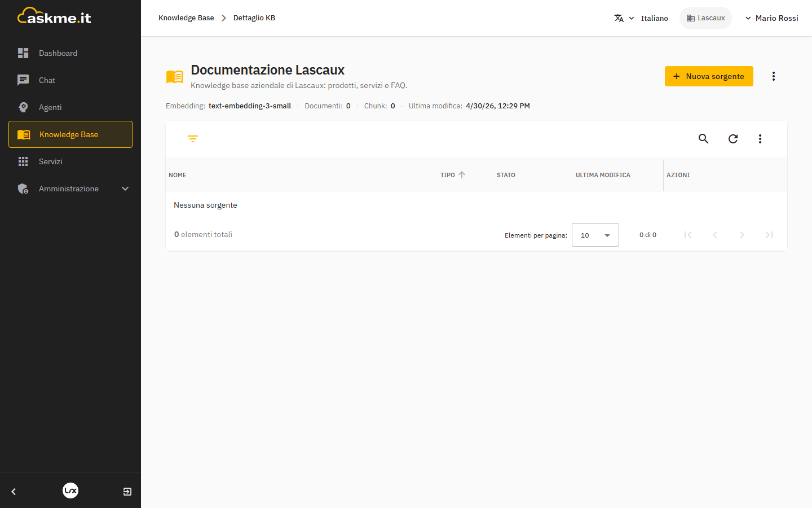Click the translate language icon
The image size is (812, 508).
619,18
